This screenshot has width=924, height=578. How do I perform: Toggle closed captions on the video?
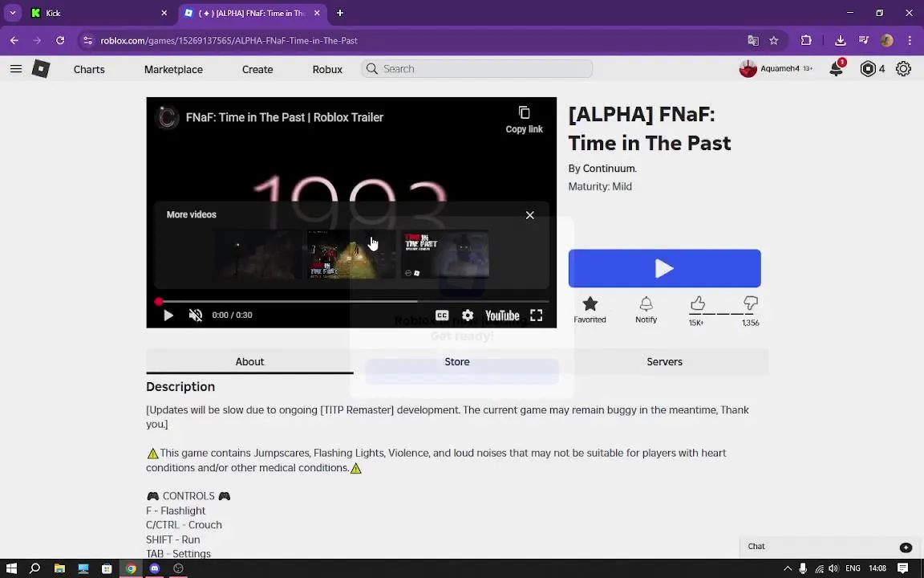442,315
